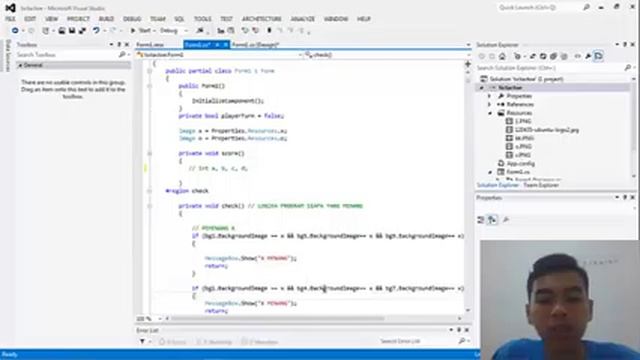Expand the Properties node in Solution Explorer

489,96
